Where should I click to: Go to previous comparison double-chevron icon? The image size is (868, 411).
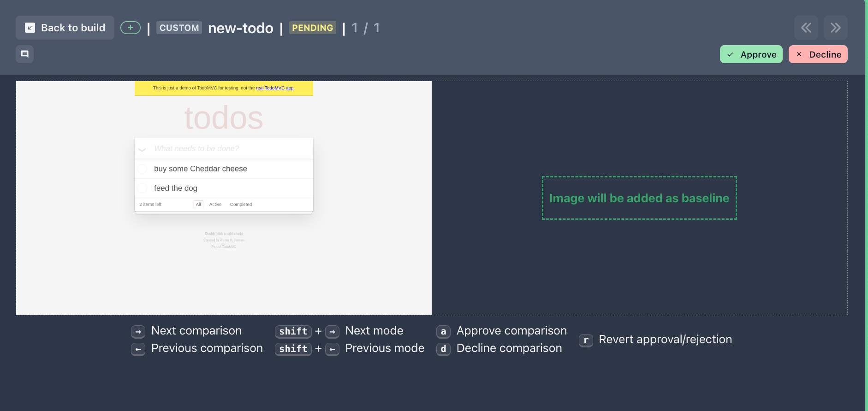(x=806, y=28)
